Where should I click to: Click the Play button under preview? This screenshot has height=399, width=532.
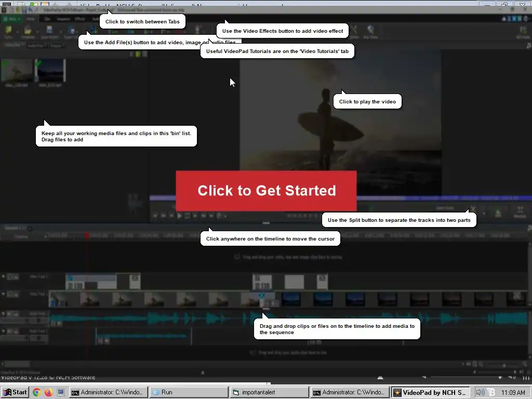coord(179,216)
